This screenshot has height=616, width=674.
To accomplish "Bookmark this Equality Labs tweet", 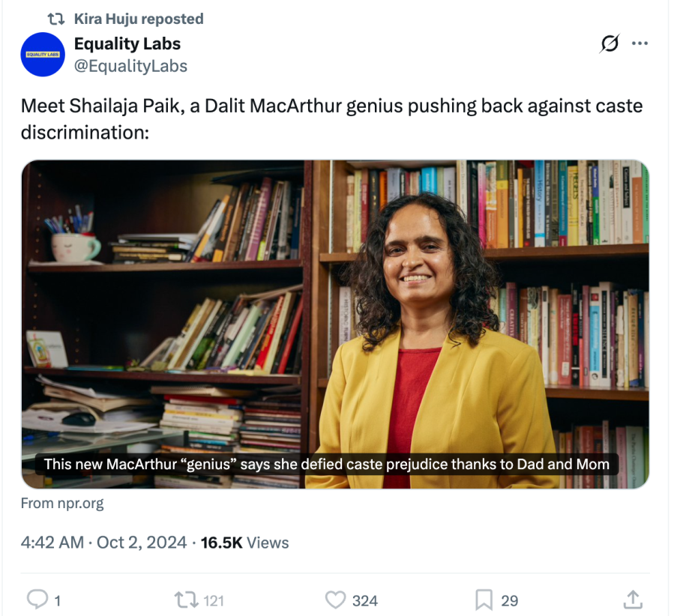I will click(484, 600).
